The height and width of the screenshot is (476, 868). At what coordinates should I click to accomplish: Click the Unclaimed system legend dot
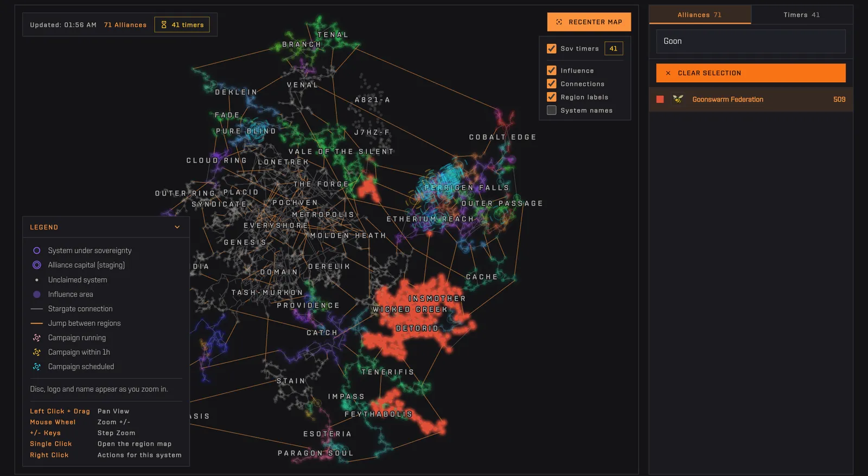coord(37,280)
